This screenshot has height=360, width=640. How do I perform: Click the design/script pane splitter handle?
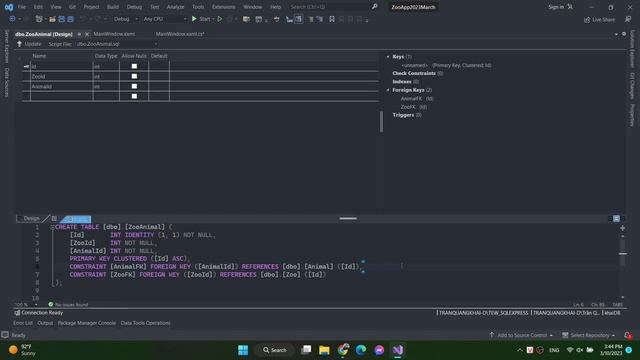(348, 218)
